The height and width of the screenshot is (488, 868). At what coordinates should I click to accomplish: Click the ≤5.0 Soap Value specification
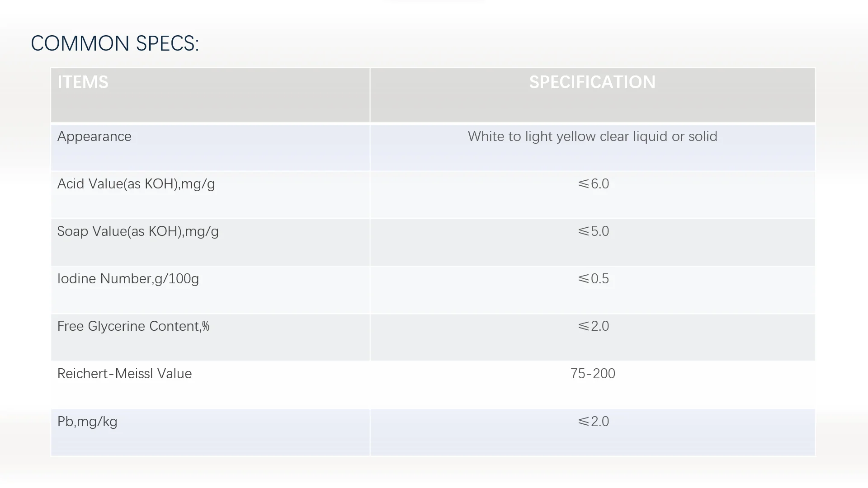tap(593, 231)
